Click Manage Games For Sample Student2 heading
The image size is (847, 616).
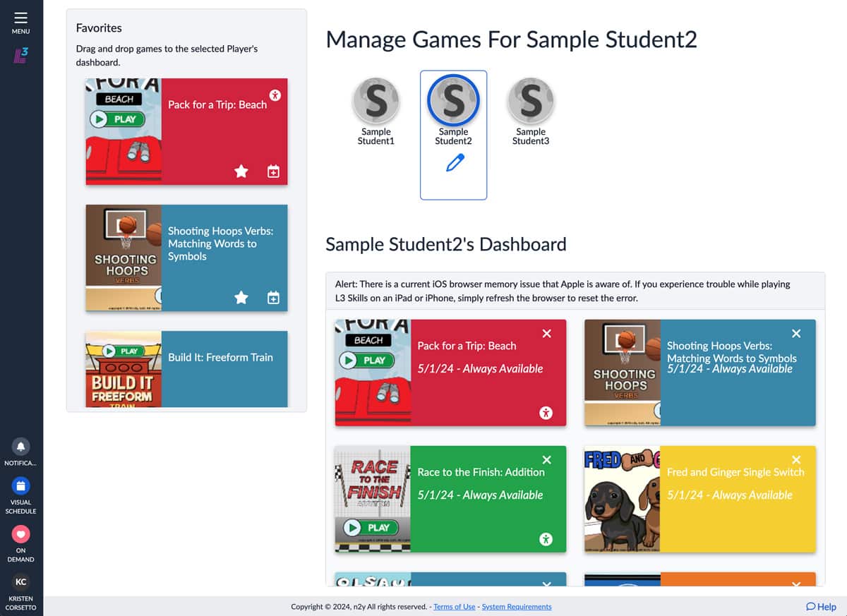tap(511, 40)
